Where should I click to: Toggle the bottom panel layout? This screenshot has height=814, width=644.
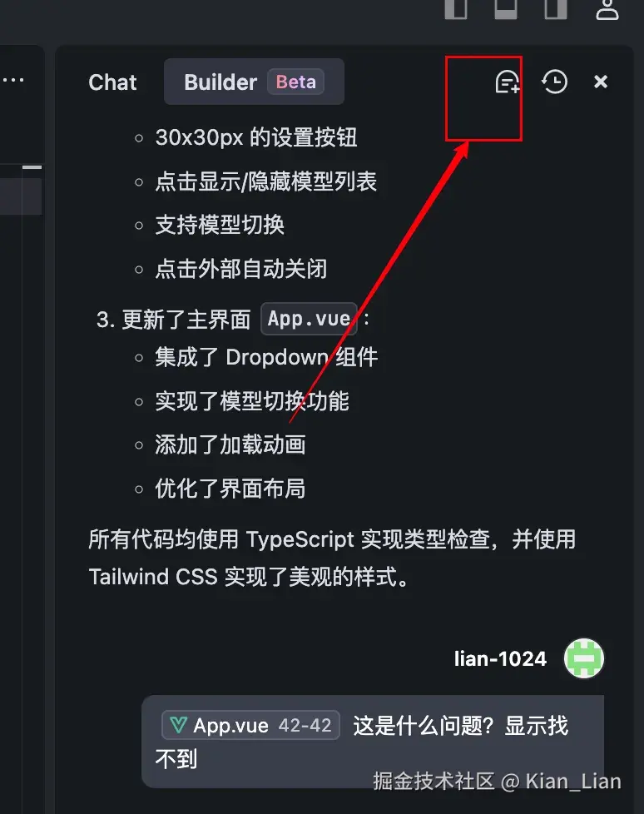pyautogui.click(x=505, y=9)
